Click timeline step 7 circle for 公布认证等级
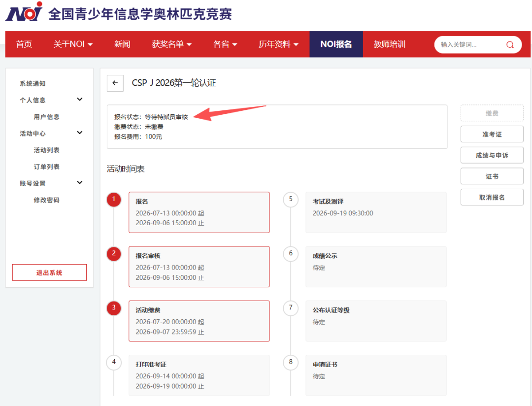Screen dimensions: 532x406 point(291,307)
